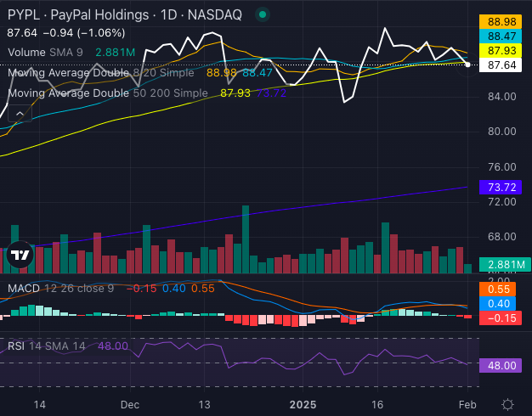
Task: Click the TradingView logo on the chart
Action: click(20, 254)
